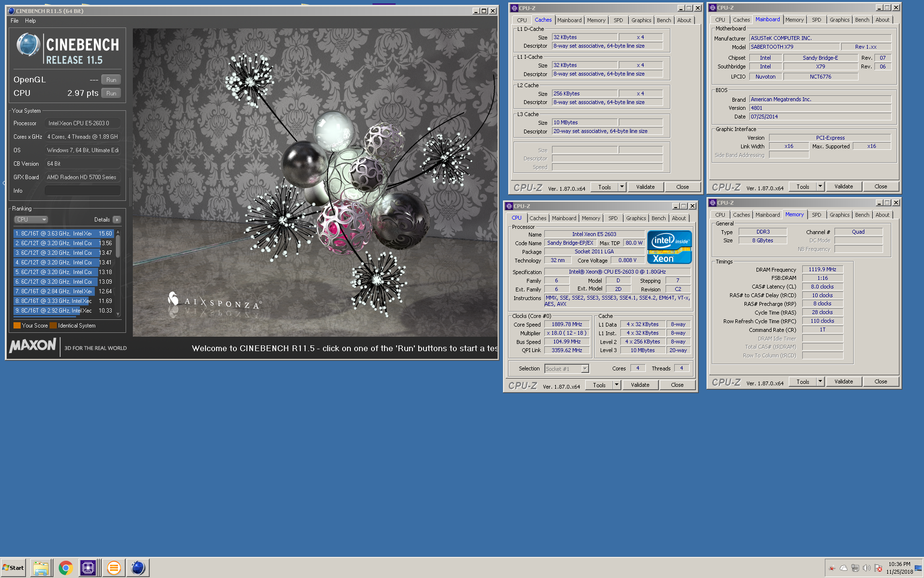Open the OneDrive cloud tray icon
924x578 pixels.
click(844, 568)
